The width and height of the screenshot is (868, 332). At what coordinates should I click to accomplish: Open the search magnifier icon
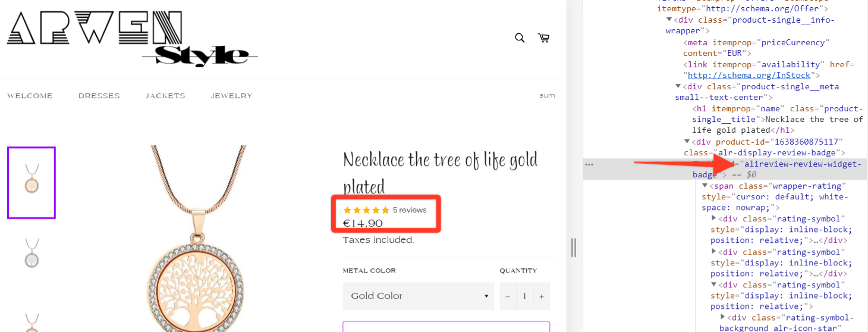tap(520, 38)
